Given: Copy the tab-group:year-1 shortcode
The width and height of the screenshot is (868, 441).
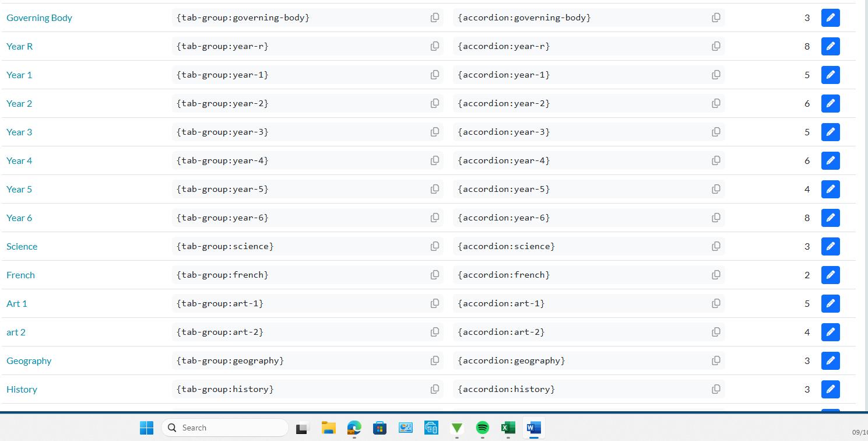Looking at the screenshot, I should pos(435,75).
